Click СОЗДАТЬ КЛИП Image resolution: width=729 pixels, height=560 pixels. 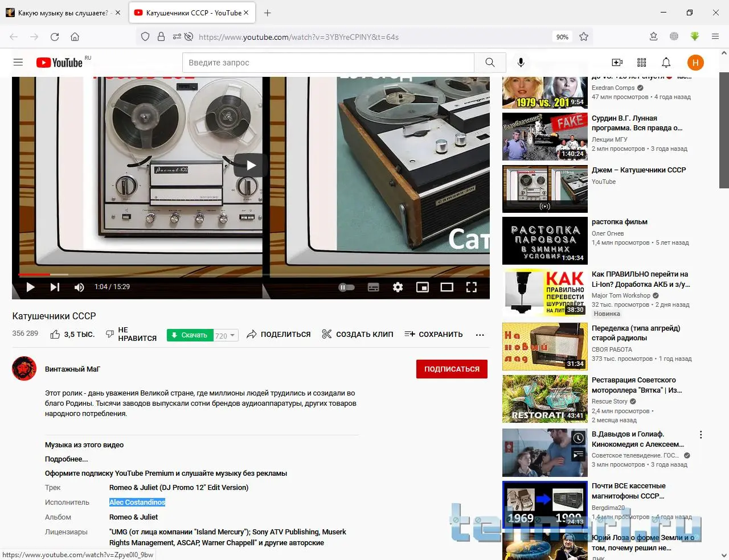(357, 335)
